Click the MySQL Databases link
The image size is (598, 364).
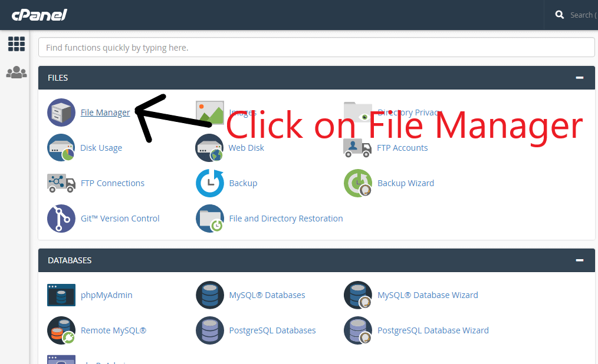click(x=267, y=295)
